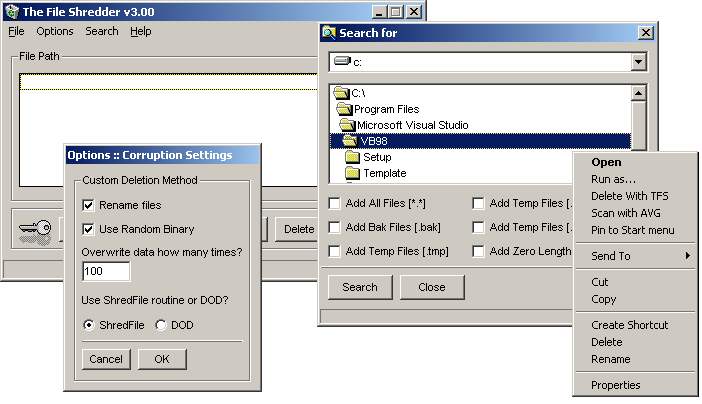Open the Options menu in menu bar

[x=54, y=31]
